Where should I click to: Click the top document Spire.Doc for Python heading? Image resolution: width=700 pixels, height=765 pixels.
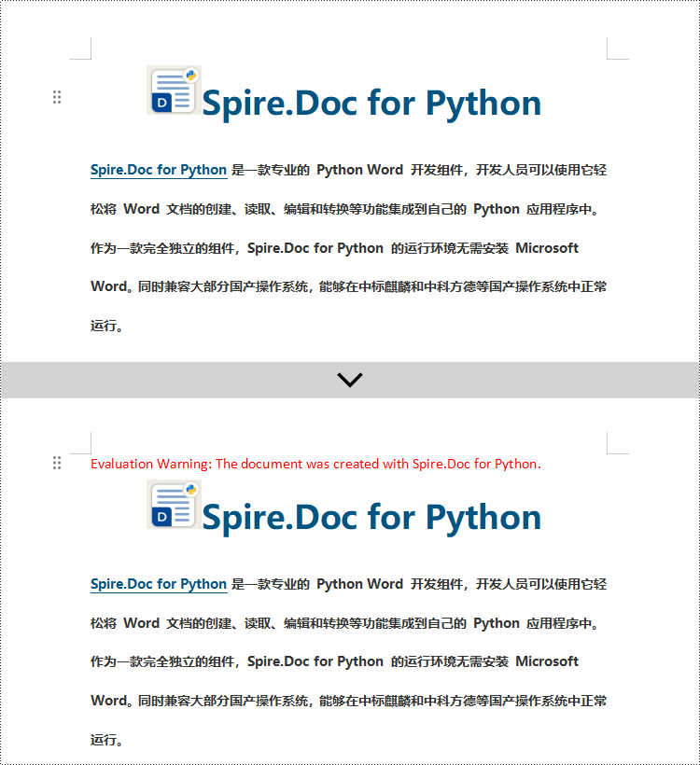coord(371,103)
